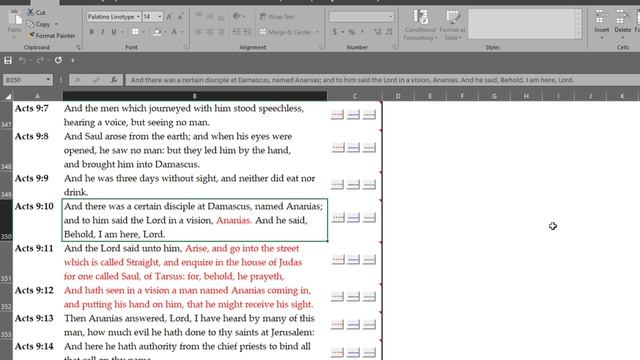
Task: Click the Fill Color bucket
Action: click(x=157, y=32)
